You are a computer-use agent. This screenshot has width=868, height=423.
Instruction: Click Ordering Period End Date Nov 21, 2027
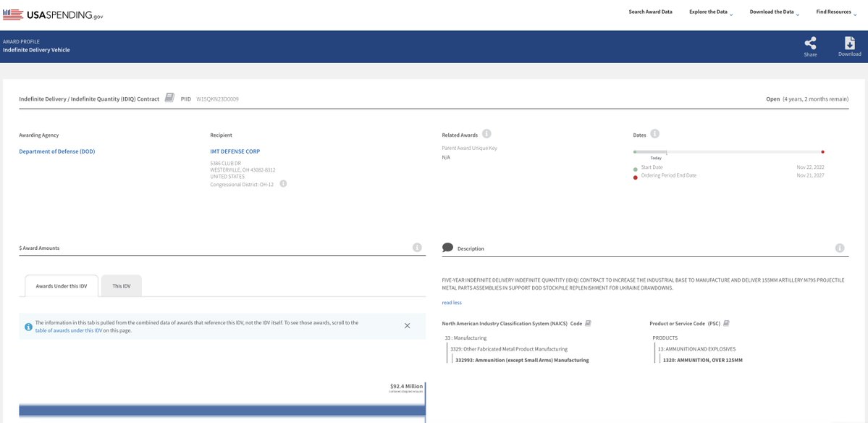[810, 175]
